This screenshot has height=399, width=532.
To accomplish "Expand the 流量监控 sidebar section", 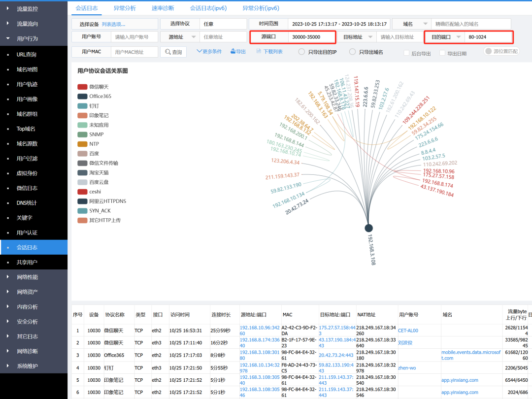I will [x=33, y=9].
